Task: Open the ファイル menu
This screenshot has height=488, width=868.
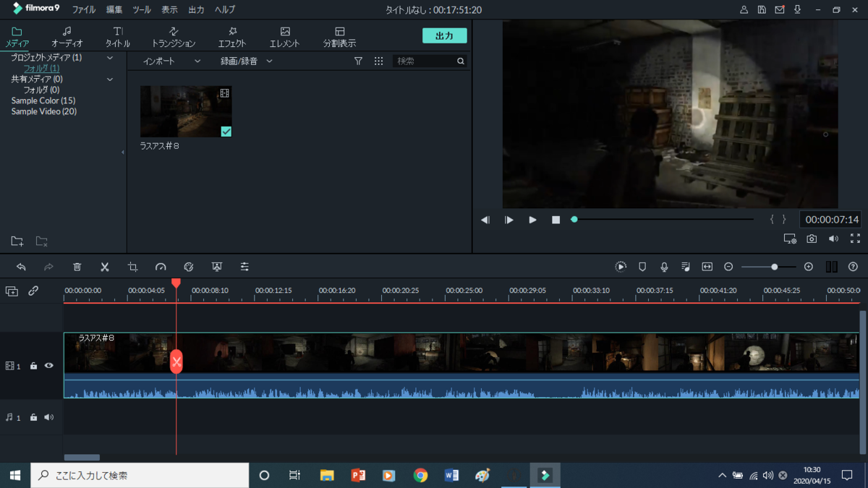Action: coord(84,10)
